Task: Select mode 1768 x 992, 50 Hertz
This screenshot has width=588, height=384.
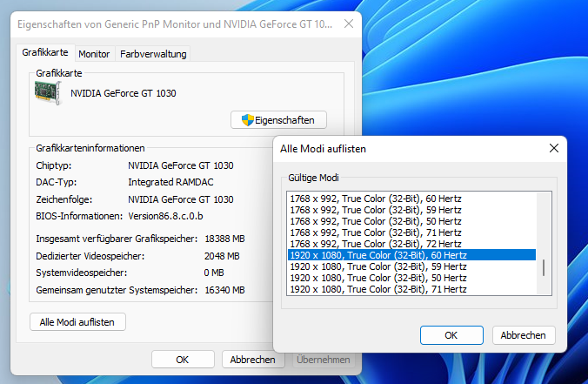Action: 411,221
